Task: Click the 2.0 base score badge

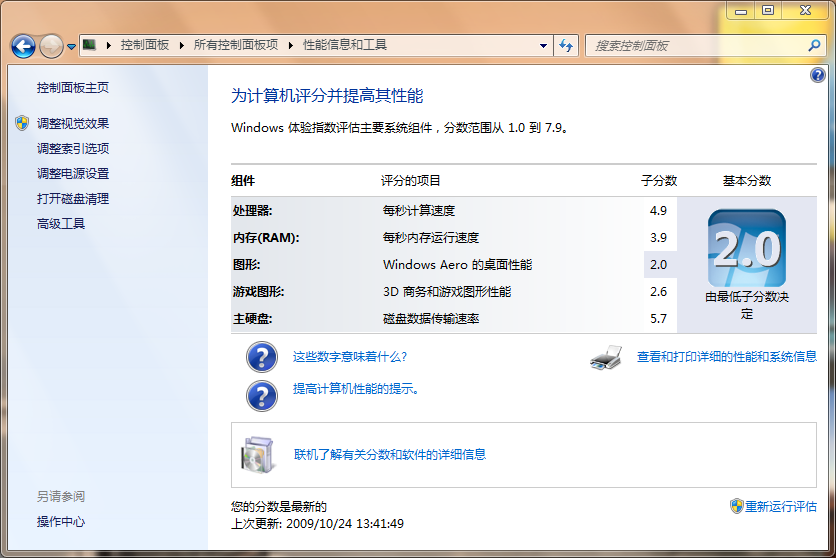Action: (746, 249)
